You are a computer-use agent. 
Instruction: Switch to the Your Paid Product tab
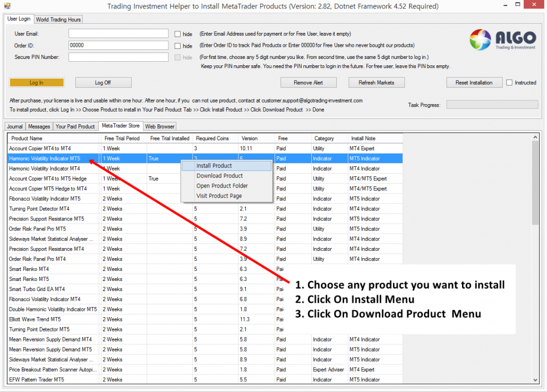pos(75,126)
